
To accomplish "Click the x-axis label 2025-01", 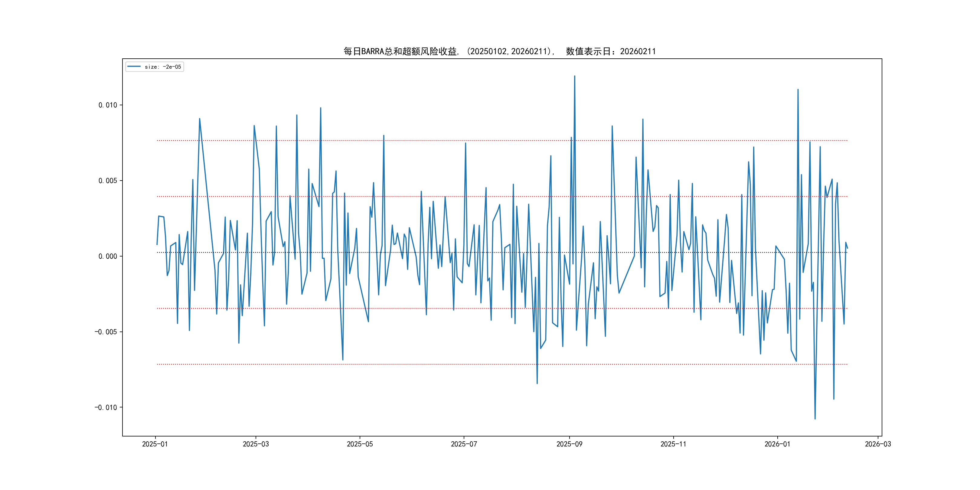I will pos(155,444).
